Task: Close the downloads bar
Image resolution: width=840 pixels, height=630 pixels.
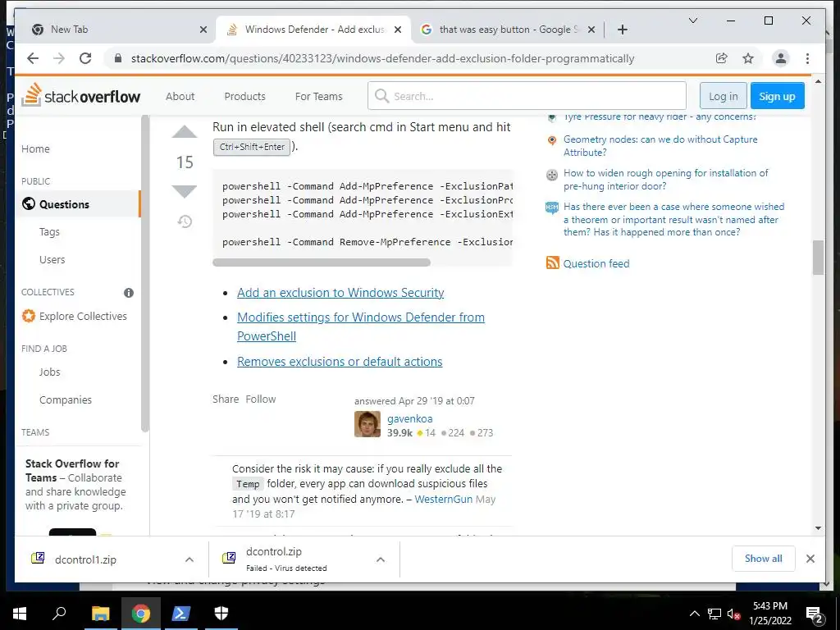Action: click(810, 559)
